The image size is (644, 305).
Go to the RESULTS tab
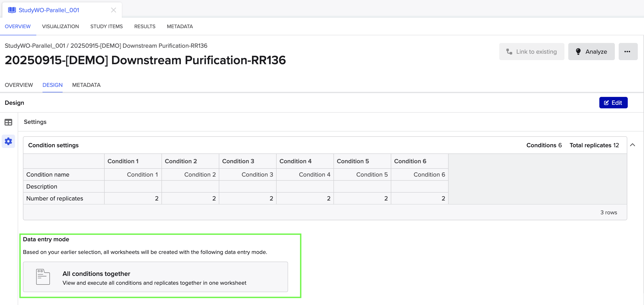click(x=145, y=26)
